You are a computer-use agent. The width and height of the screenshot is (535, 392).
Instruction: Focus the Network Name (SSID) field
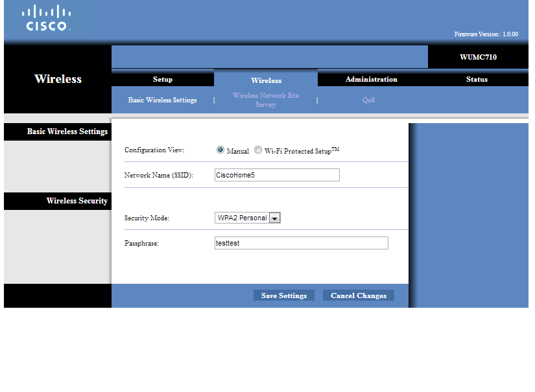pyautogui.click(x=277, y=175)
